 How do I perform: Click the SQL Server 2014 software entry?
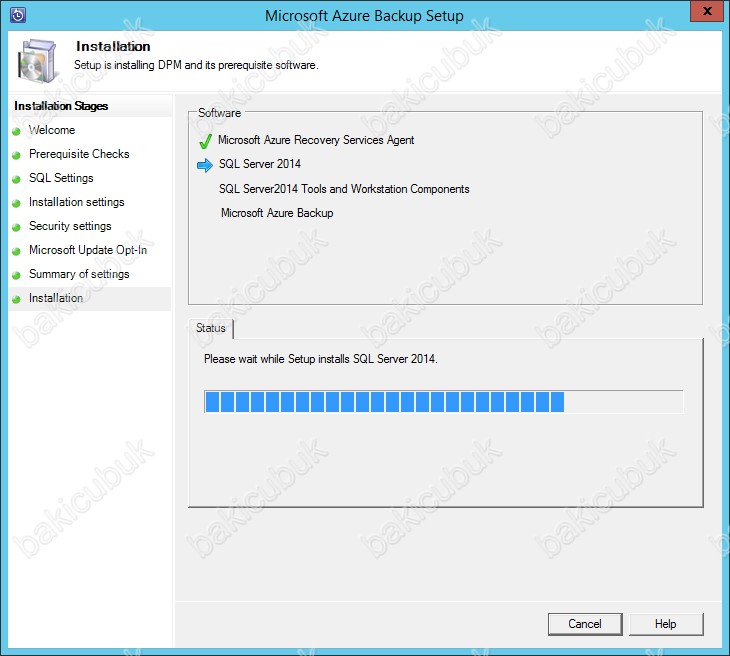260,164
